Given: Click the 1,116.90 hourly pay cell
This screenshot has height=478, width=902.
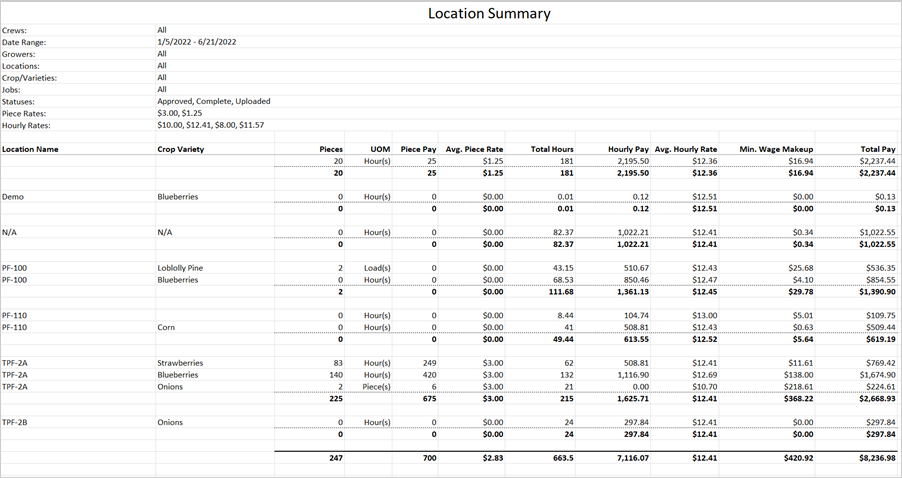Looking at the screenshot, I should pos(632,375).
